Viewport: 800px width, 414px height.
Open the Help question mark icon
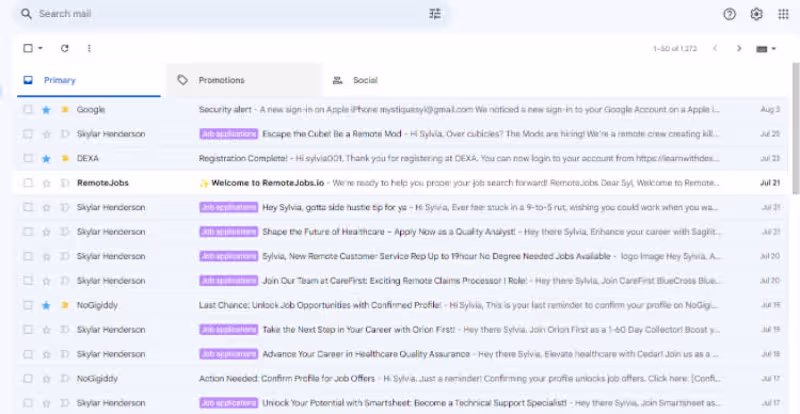tap(729, 14)
